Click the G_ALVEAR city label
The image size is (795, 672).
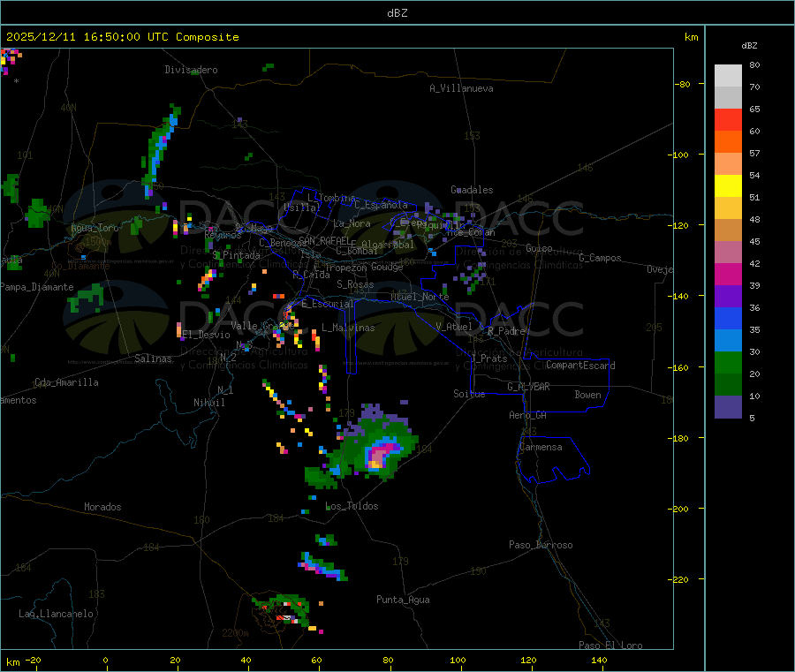click(528, 387)
